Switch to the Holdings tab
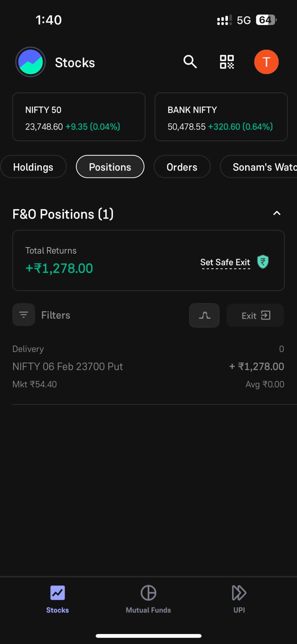297x644 pixels. pos(33,167)
